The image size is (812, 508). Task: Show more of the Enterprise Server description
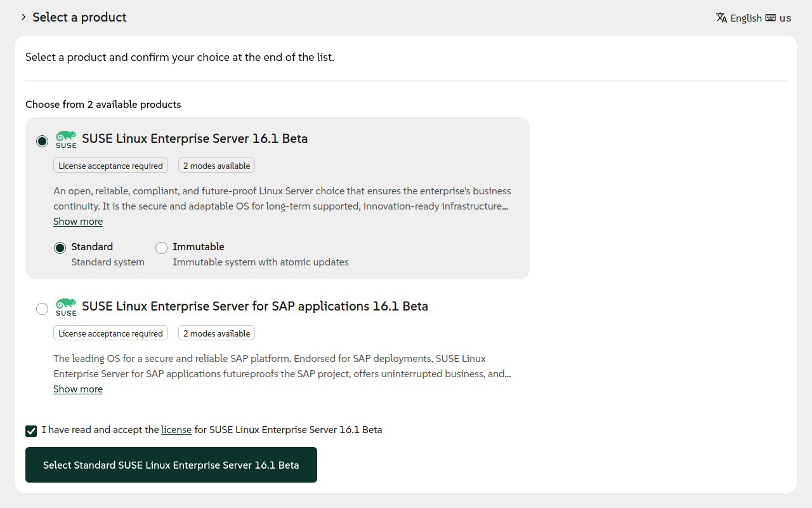pos(78,222)
